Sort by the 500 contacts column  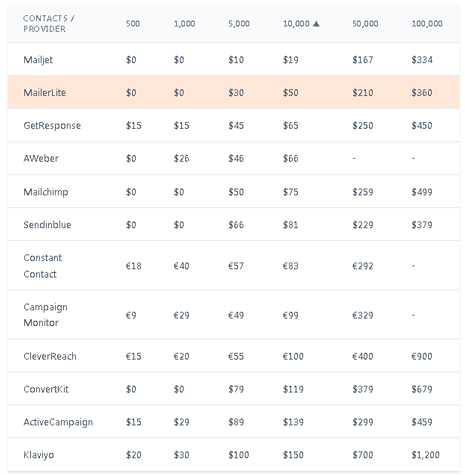point(133,24)
